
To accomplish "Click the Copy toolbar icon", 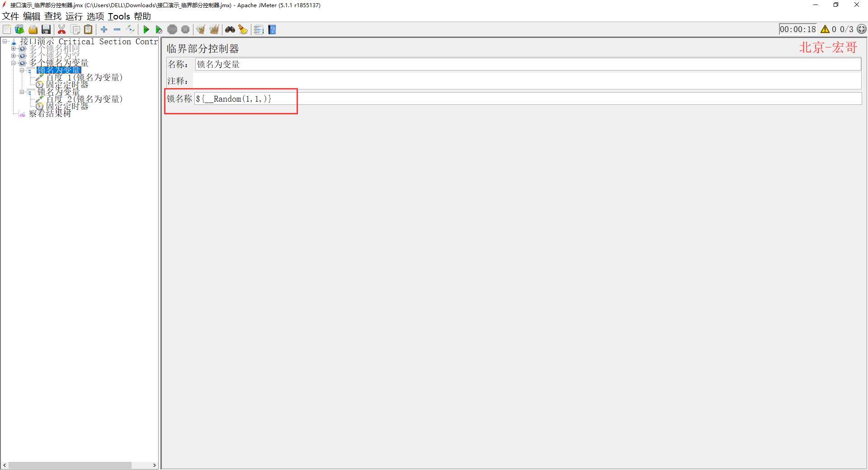I will click(x=75, y=29).
